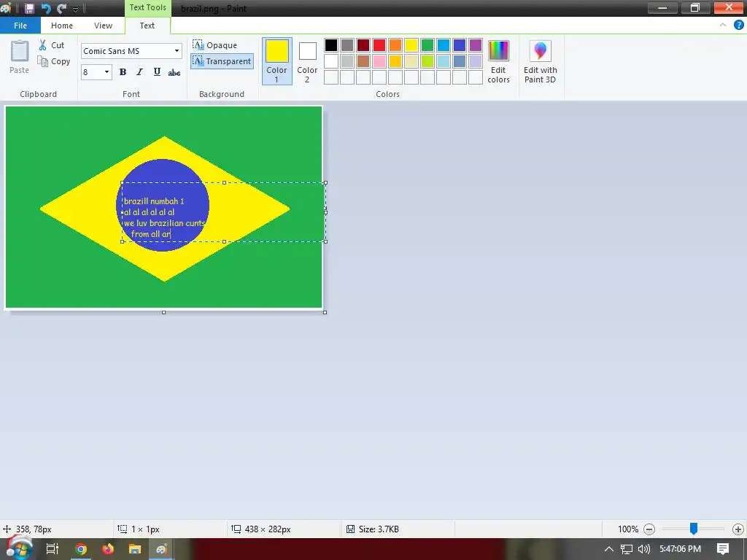
Task: Pick the indigo blue color swatch
Action: click(460, 45)
